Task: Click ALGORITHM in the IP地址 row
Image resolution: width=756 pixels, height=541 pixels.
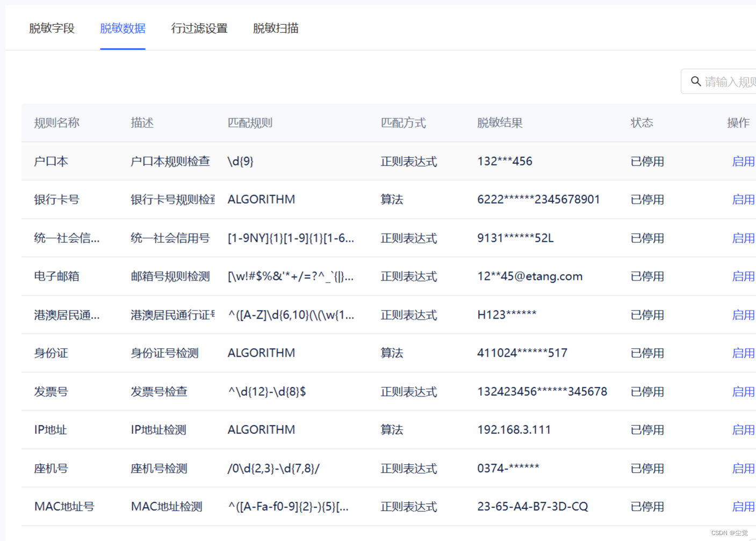Action: pyautogui.click(x=261, y=430)
